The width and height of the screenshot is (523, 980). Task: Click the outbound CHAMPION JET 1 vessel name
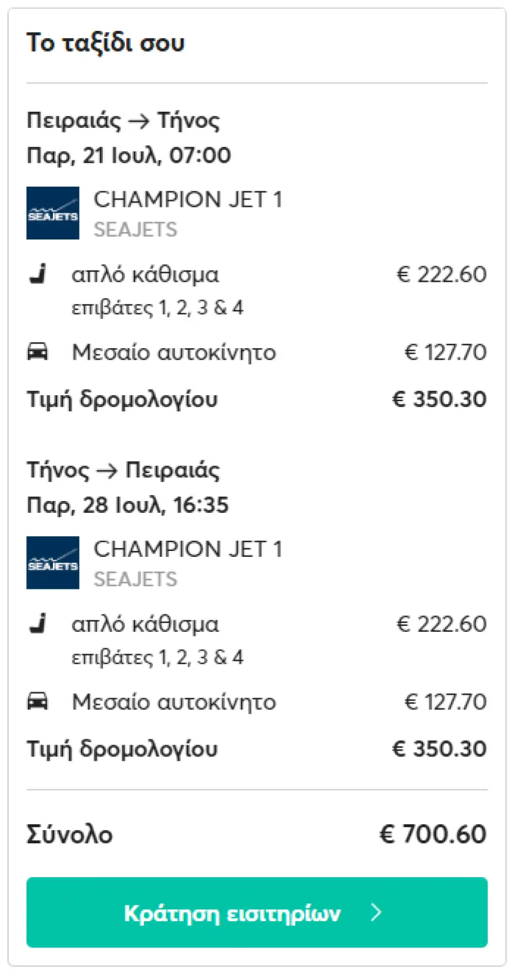(188, 200)
